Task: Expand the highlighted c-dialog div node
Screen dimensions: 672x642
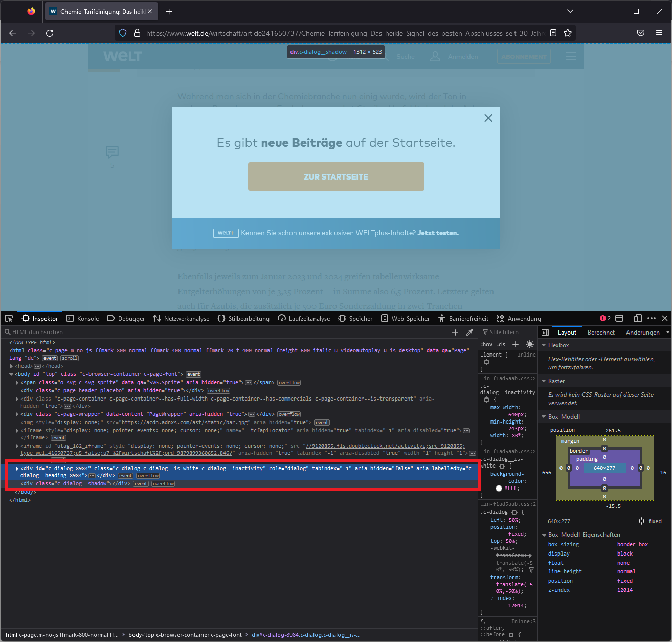Action: (17, 468)
